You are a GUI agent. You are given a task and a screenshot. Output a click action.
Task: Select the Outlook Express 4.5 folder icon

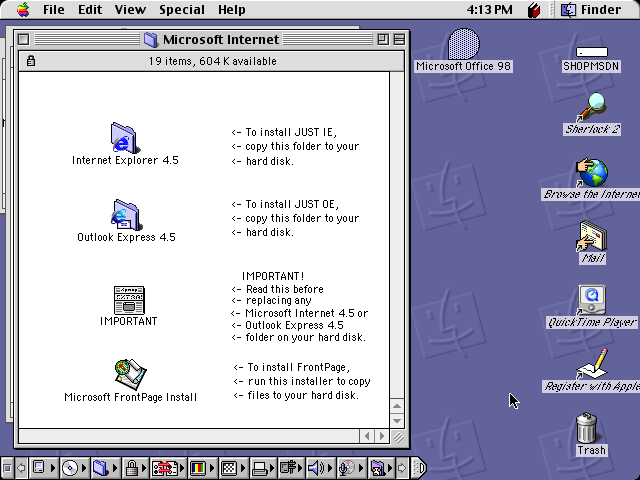pos(125,214)
